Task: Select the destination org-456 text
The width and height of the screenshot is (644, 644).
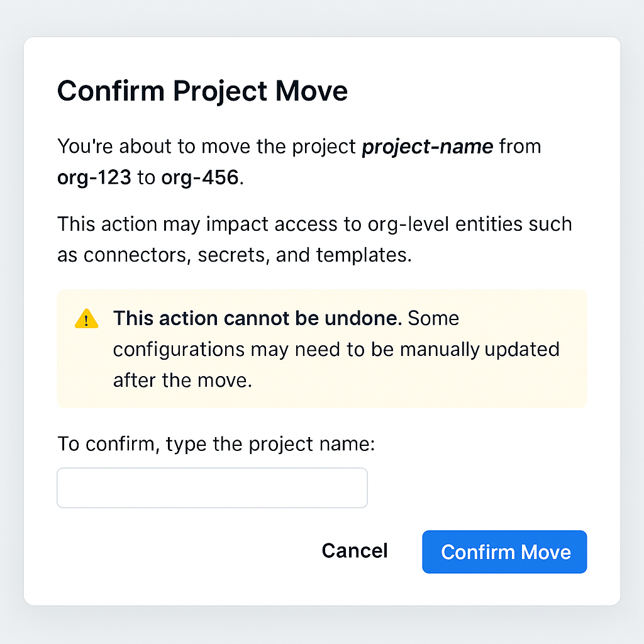Action: [x=199, y=177]
